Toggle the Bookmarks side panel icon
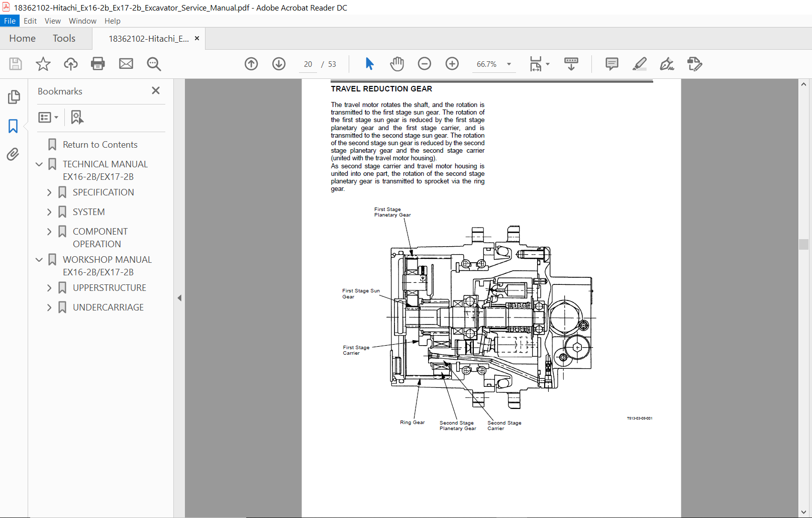The image size is (812, 518). pos(13,126)
